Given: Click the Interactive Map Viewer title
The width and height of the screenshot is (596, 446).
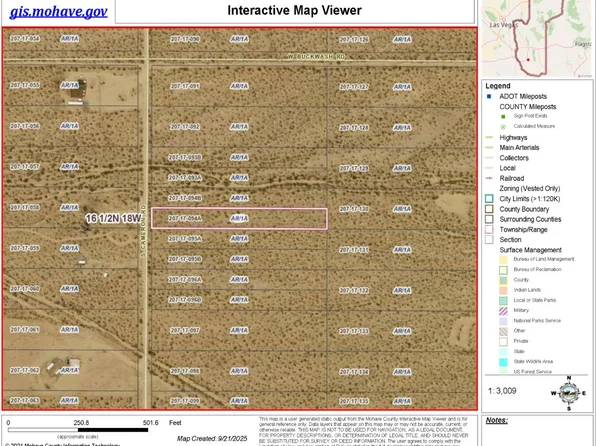Looking at the screenshot, I should [x=295, y=10].
